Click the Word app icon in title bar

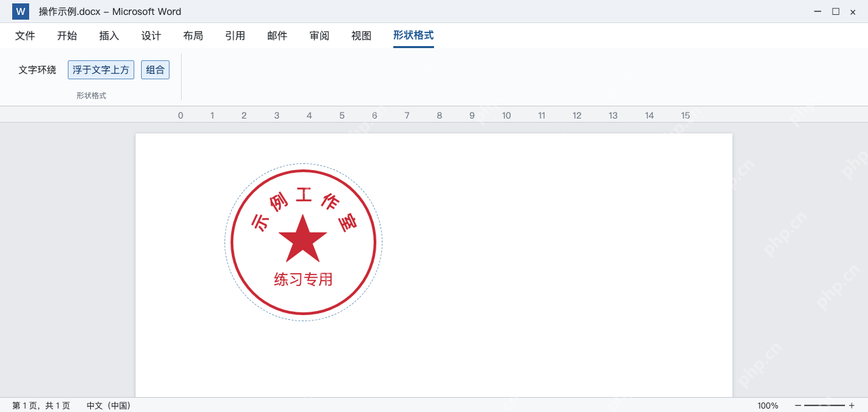[x=20, y=12]
